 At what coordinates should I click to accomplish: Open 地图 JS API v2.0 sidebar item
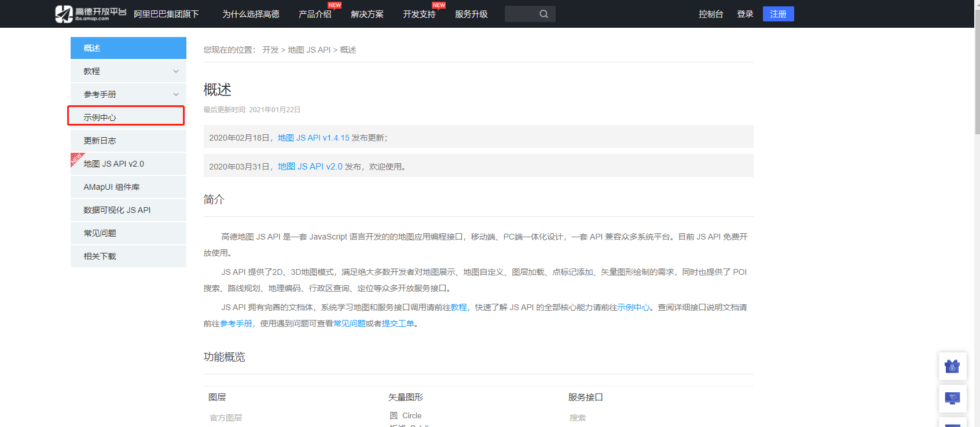129,164
